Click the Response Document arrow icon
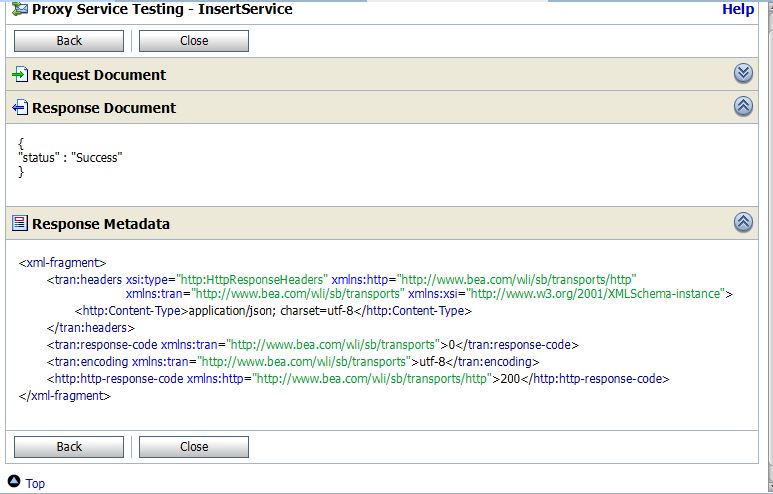The width and height of the screenshot is (773, 494). point(19,108)
